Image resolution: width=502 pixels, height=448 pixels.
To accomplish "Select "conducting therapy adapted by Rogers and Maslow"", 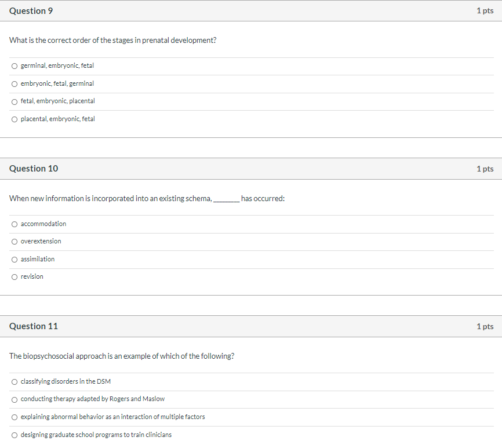I will (14, 400).
